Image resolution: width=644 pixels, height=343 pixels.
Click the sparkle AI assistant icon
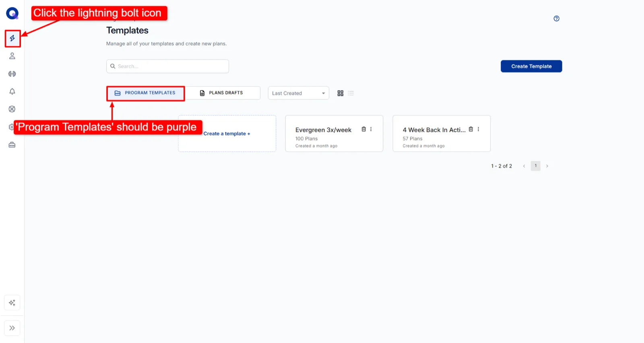pos(12,303)
